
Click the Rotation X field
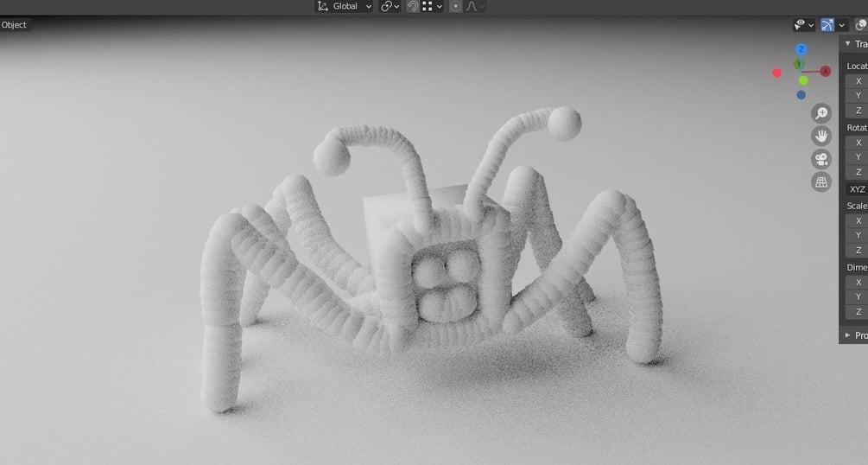[857, 143]
